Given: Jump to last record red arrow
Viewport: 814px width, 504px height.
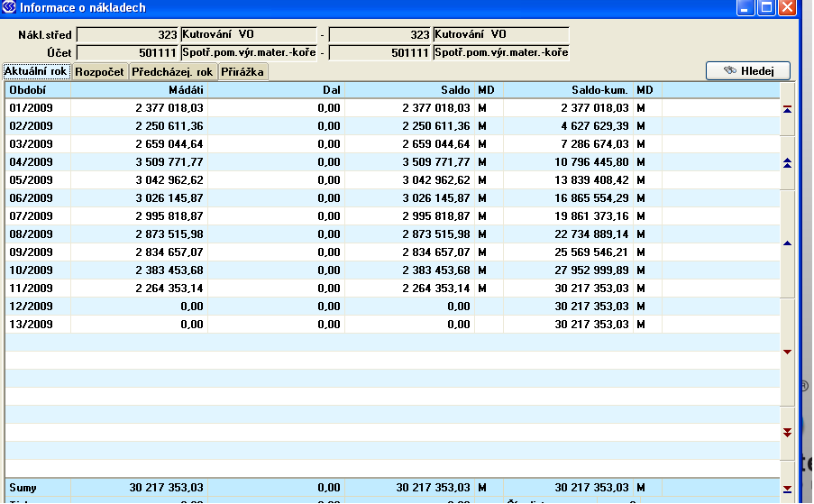Looking at the screenshot, I should [x=787, y=489].
